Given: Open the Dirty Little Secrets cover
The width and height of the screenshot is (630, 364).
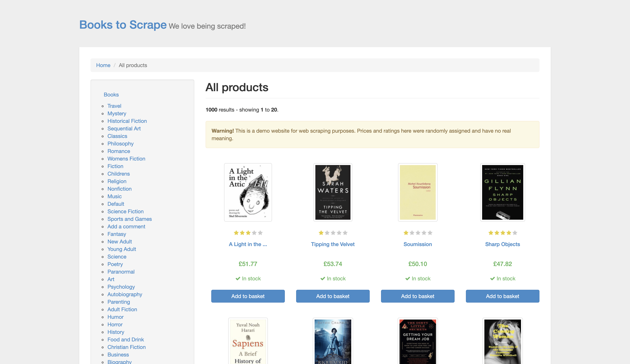Looking at the screenshot, I should (417, 341).
